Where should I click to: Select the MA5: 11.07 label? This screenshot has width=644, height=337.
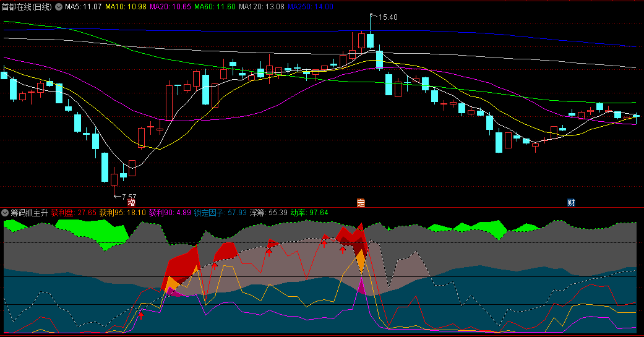[x=84, y=7]
